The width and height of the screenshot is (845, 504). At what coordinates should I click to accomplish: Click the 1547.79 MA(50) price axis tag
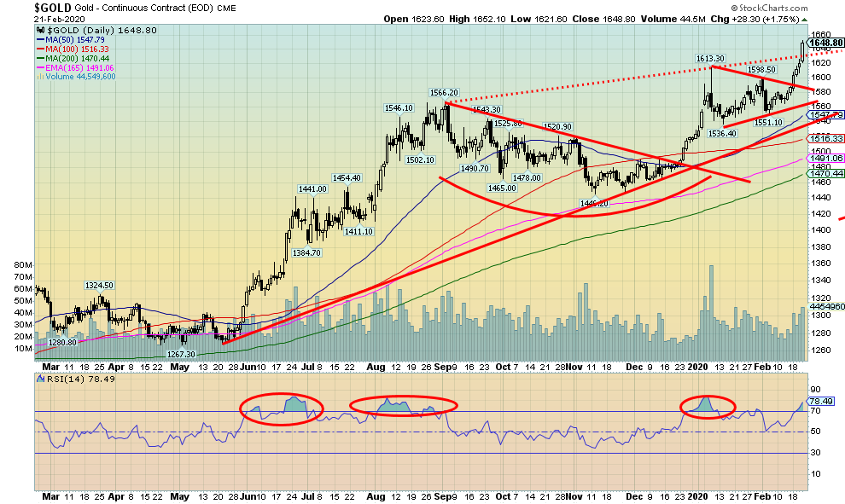coord(828,114)
